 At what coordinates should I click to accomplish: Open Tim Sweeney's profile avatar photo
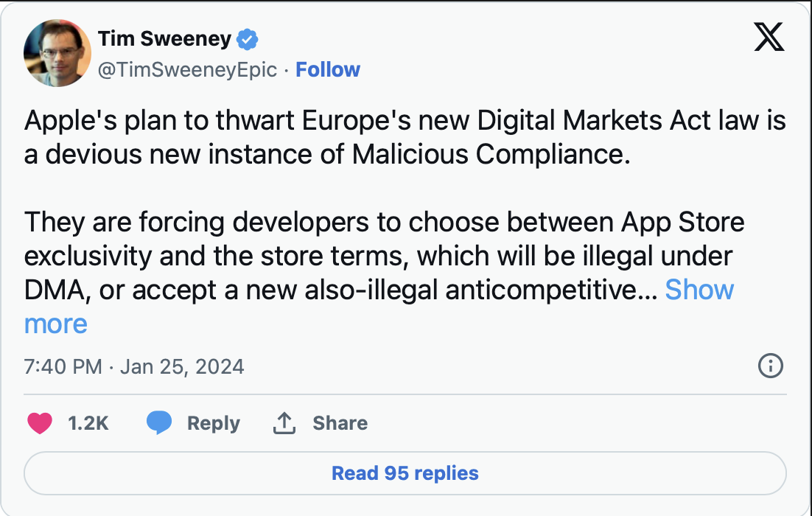(x=57, y=53)
